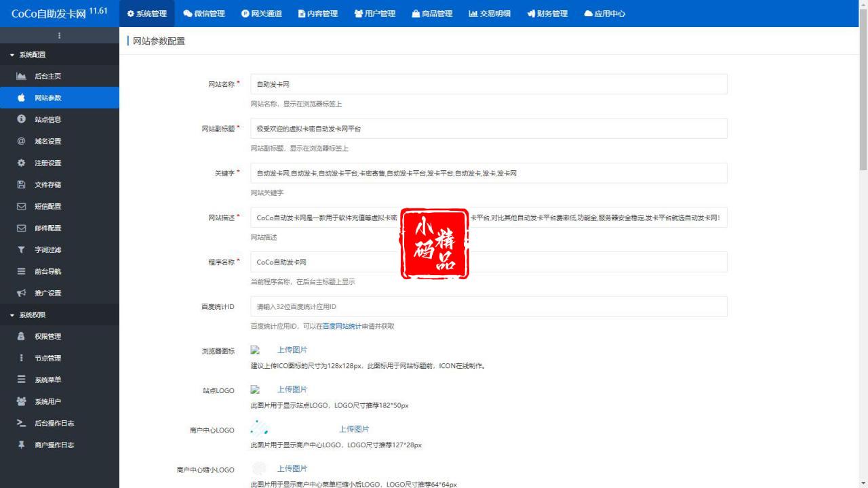Viewport: 868px width, 488px height.
Task: Click 上传图片 for 商户中心缩小LOGO
Action: point(292,468)
